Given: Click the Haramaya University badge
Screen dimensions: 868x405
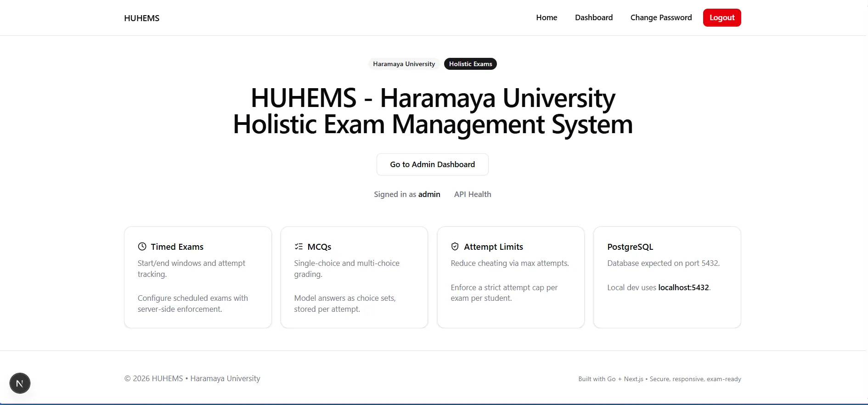Looking at the screenshot, I should click(x=404, y=64).
